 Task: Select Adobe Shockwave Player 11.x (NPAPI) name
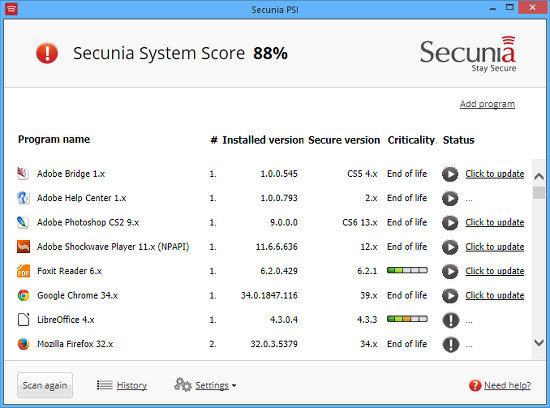pos(113,247)
